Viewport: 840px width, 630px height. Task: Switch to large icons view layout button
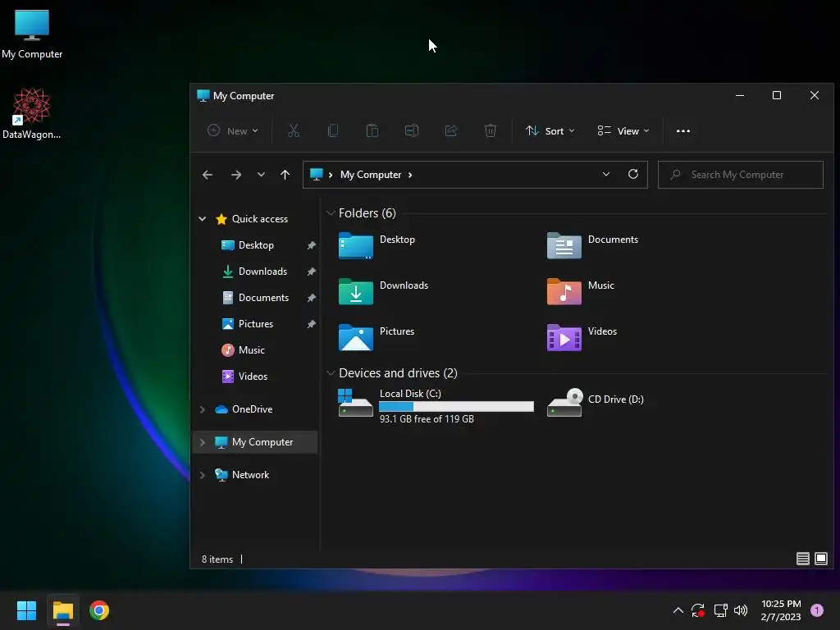click(x=820, y=559)
